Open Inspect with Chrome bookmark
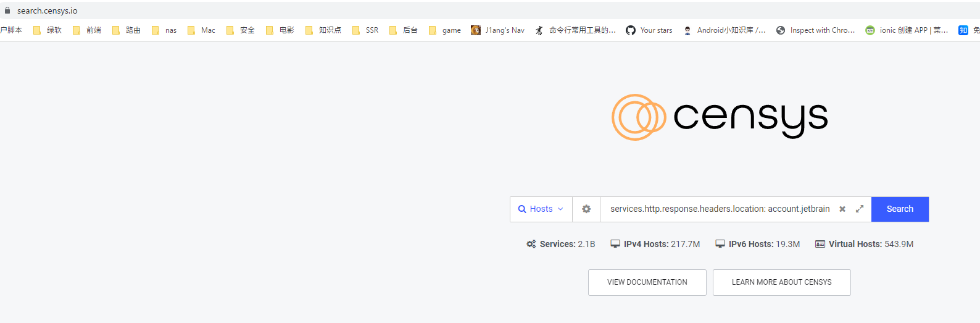 tap(816, 30)
